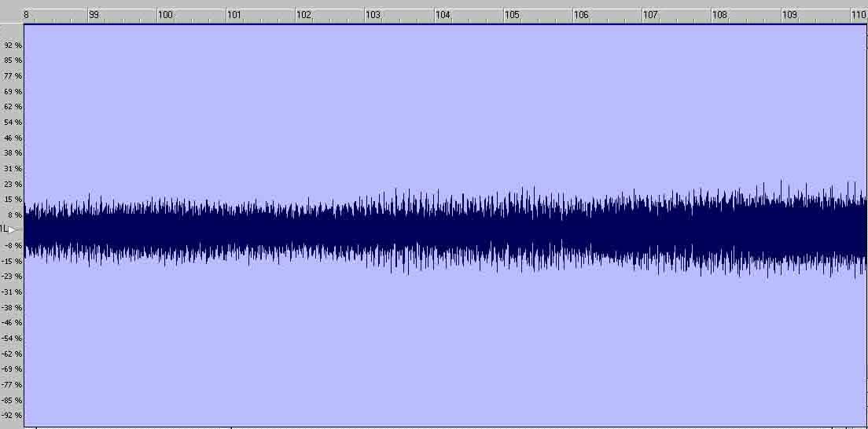Viewport: 868px width, 429px height.
Task: Click the 1L channel marker arrow
Action: [13, 229]
